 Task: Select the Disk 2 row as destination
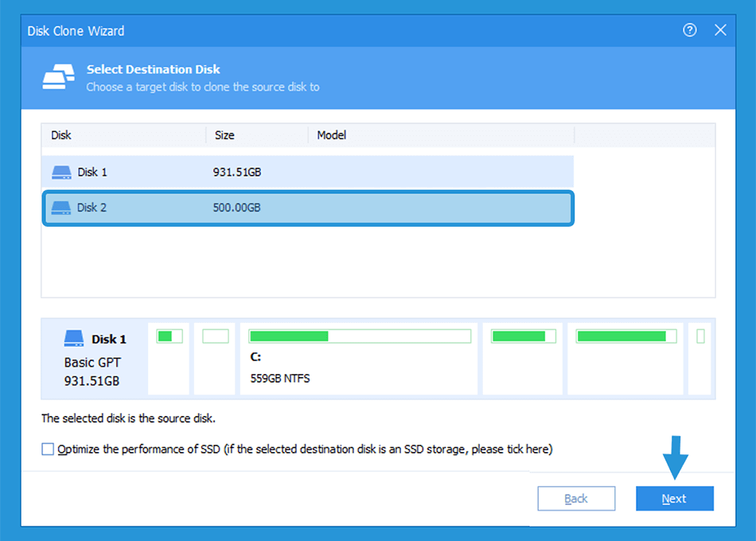(308, 208)
